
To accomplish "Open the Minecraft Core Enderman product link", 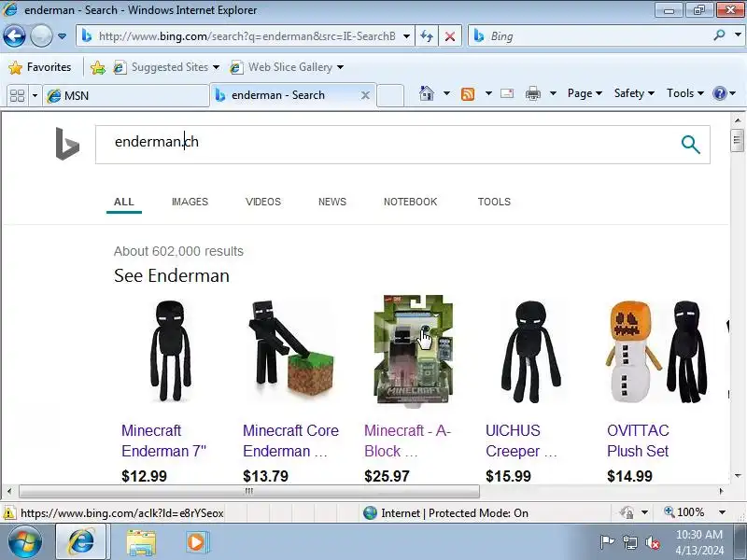I will (x=290, y=441).
